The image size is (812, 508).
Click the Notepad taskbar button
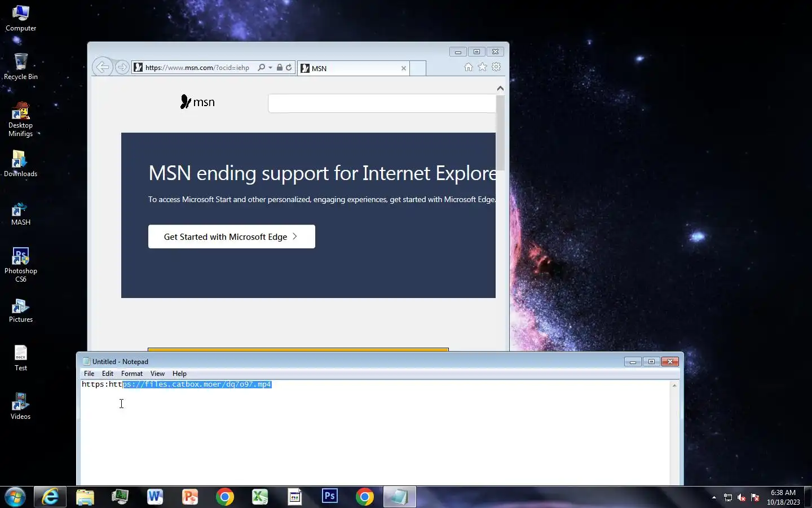(400, 497)
